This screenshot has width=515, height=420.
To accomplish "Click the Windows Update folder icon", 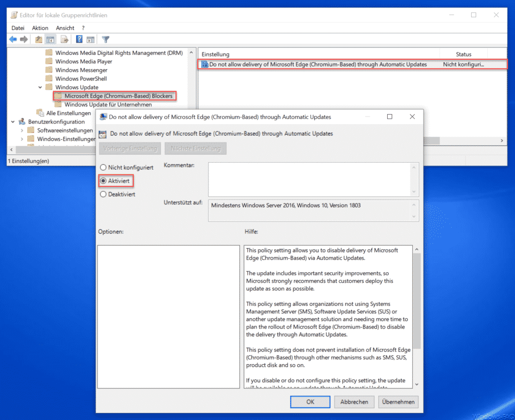I will pos(49,87).
